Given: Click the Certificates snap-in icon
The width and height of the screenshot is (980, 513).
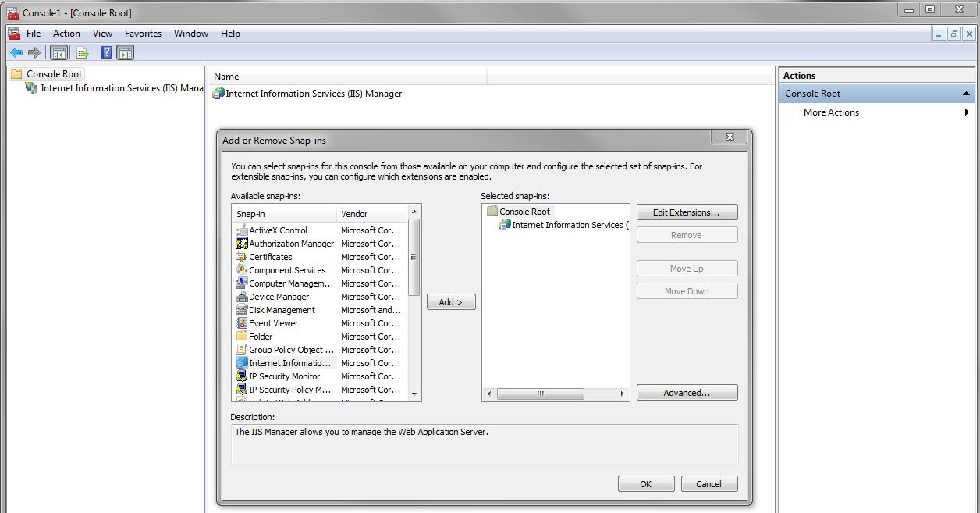Looking at the screenshot, I should (x=242, y=257).
